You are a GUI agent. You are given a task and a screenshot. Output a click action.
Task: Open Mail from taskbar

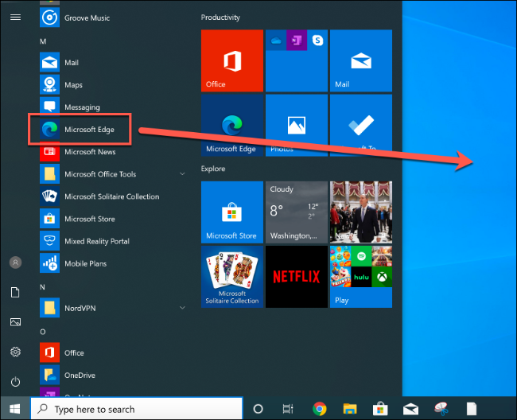(x=410, y=409)
